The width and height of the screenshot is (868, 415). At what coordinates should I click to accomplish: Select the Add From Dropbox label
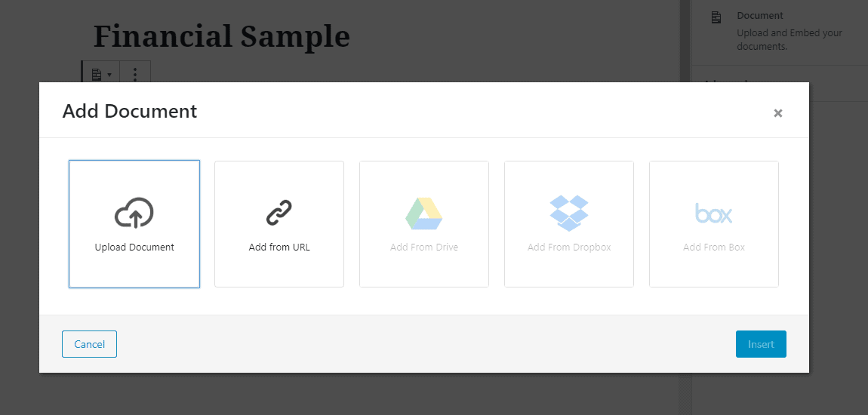point(569,247)
